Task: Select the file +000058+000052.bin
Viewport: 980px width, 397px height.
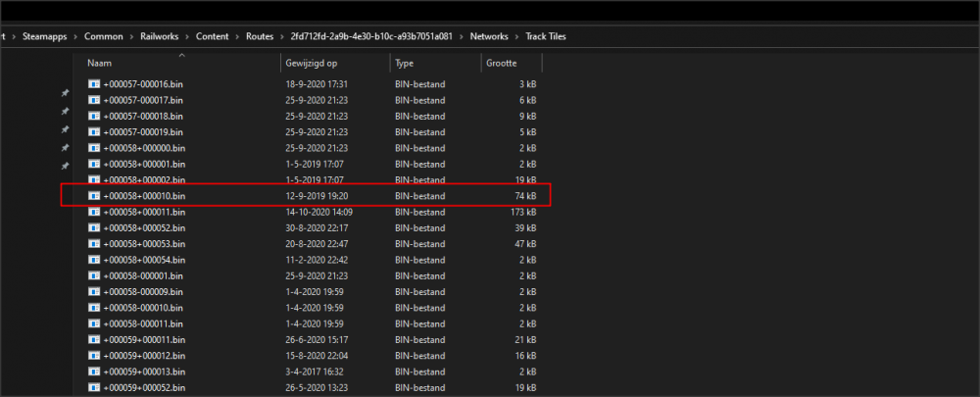Action: pyautogui.click(x=143, y=228)
